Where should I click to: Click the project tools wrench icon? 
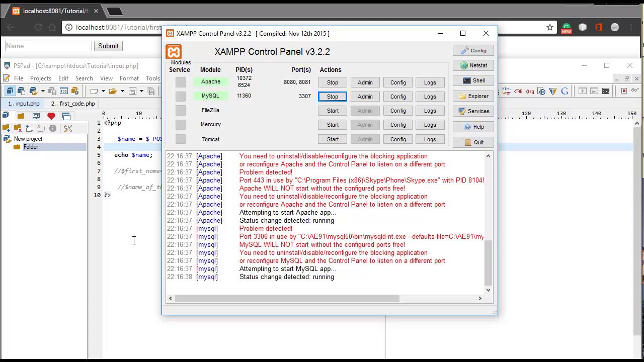click(x=68, y=129)
